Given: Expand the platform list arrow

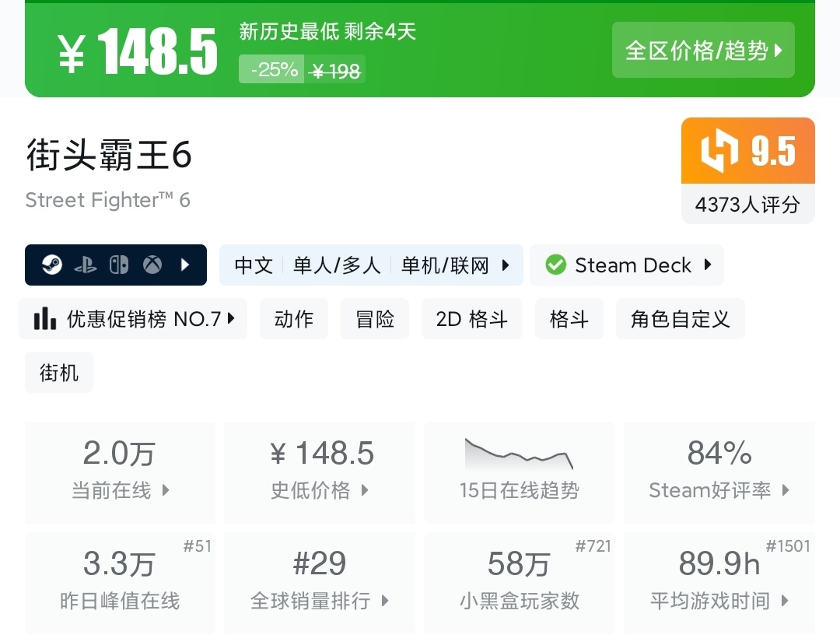Looking at the screenshot, I should coord(185,265).
